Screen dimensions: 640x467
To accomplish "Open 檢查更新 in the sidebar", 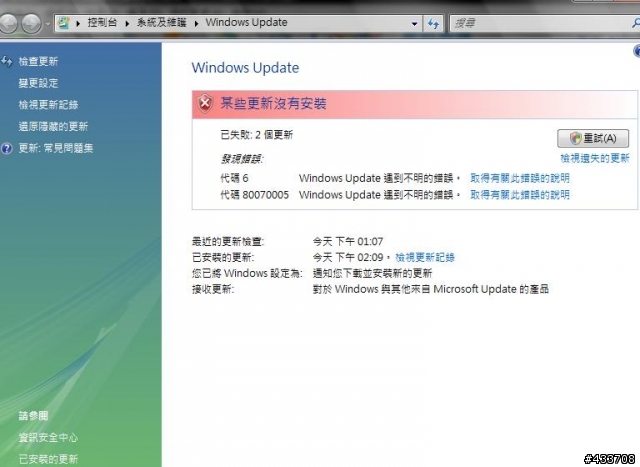I will pos(38,62).
